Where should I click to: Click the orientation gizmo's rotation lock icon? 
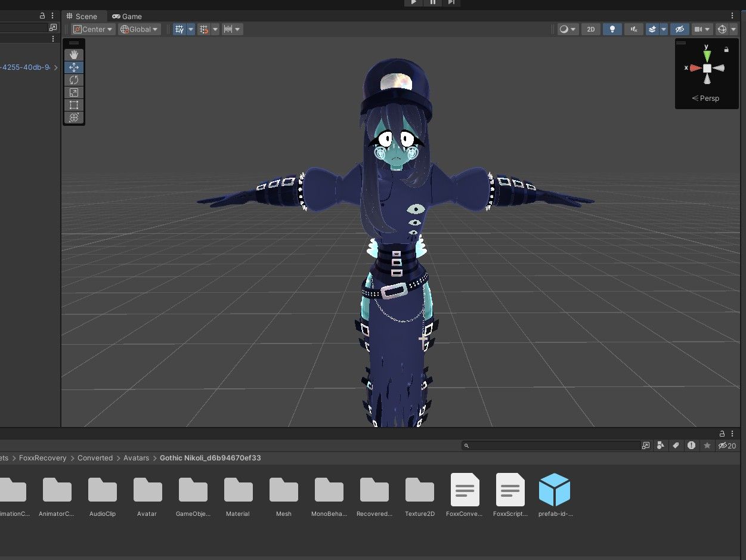coord(726,49)
